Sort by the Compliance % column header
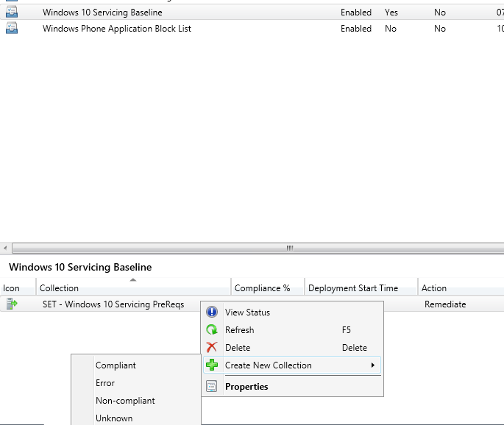 (268, 287)
